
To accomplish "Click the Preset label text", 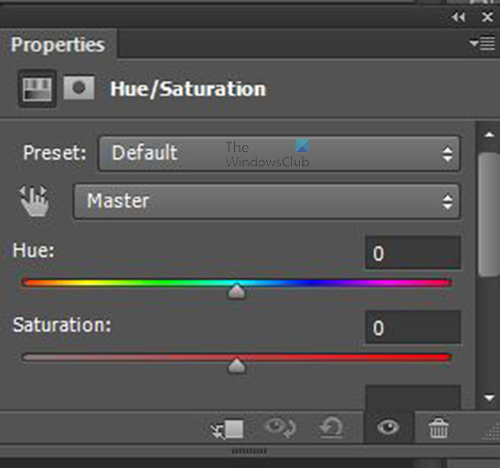I will click(x=55, y=153).
